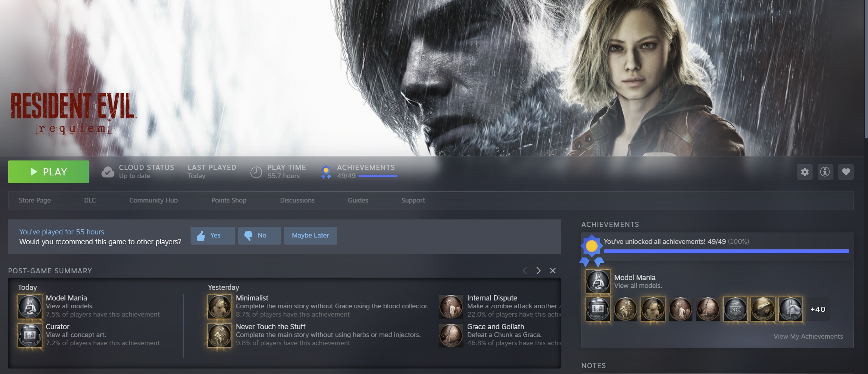Viewport: 868px width, 374px height.
Task: Choose No for the game recommendation
Action: (x=259, y=236)
